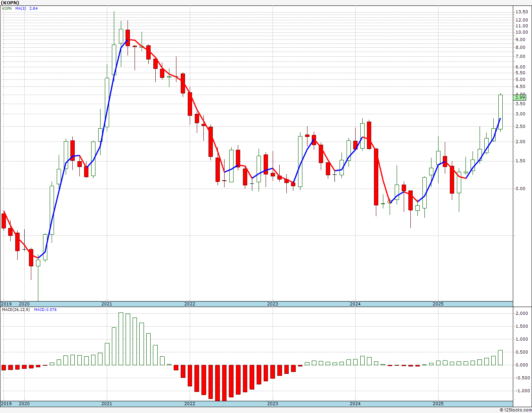Click 2025 on the price chart time axis
This screenshot has width=532, height=413.
click(438, 304)
